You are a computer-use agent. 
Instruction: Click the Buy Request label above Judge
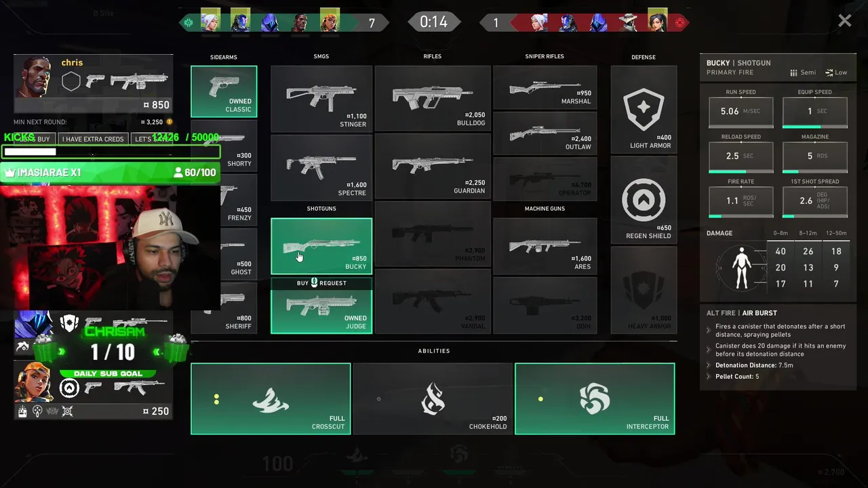point(321,283)
